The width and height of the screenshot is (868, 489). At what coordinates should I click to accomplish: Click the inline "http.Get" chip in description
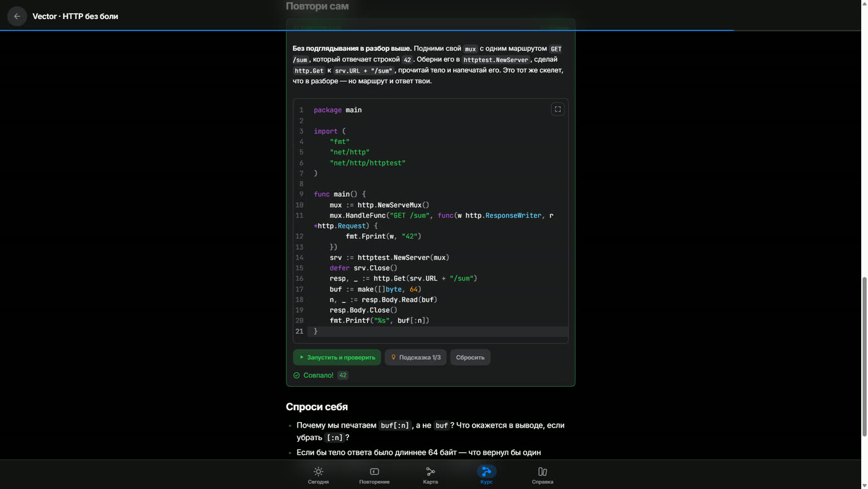pos(309,71)
